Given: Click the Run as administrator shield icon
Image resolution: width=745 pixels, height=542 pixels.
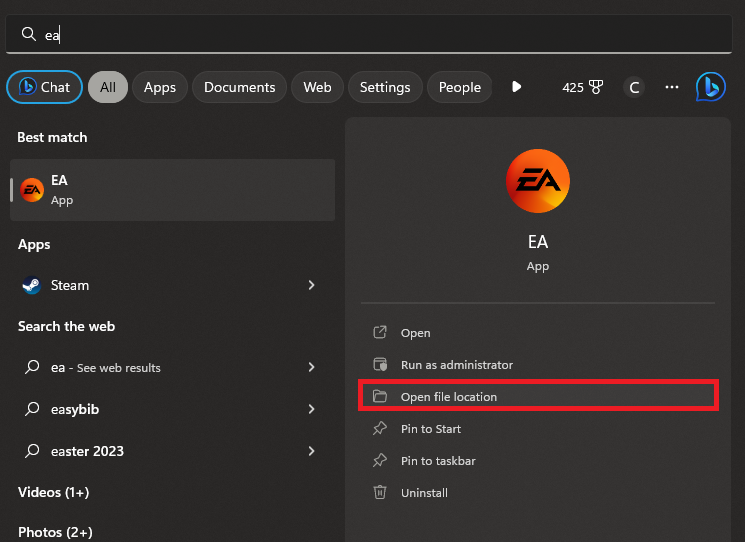Looking at the screenshot, I should click(380, 364).
